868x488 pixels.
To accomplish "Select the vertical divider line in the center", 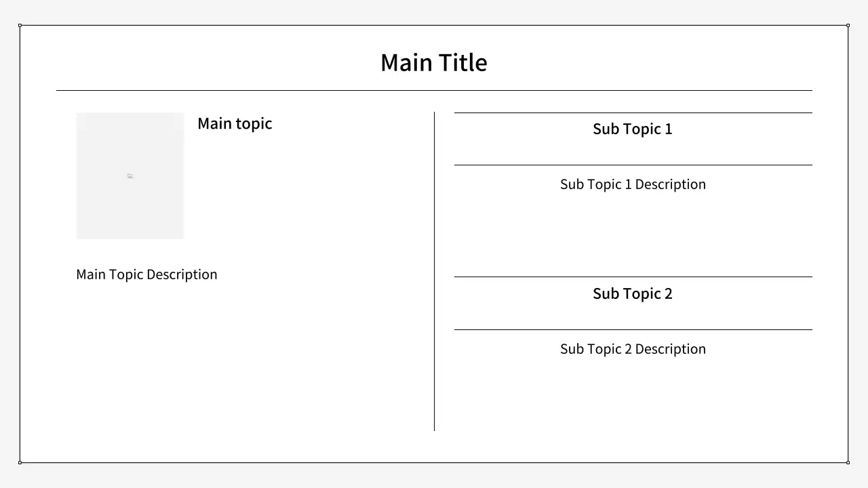I will (434, 271).
